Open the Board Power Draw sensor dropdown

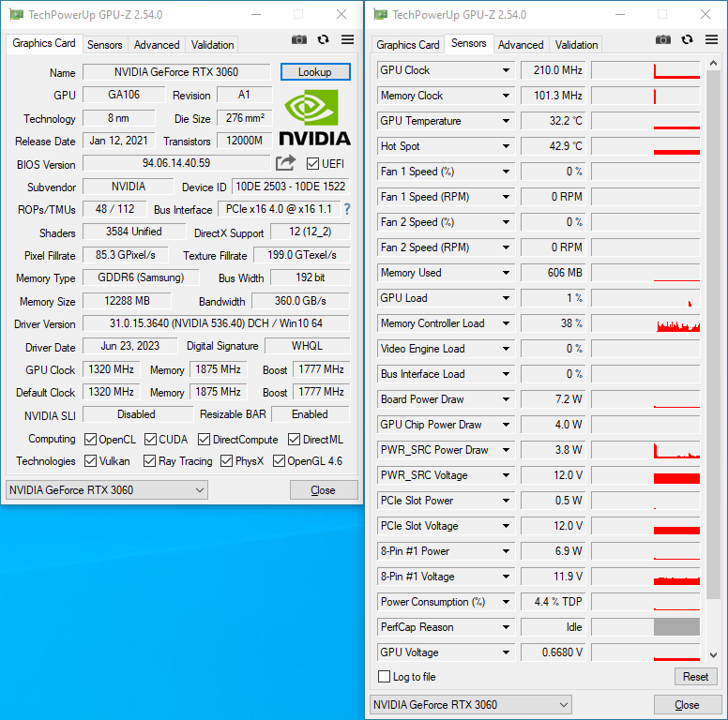tap(506, 399)
